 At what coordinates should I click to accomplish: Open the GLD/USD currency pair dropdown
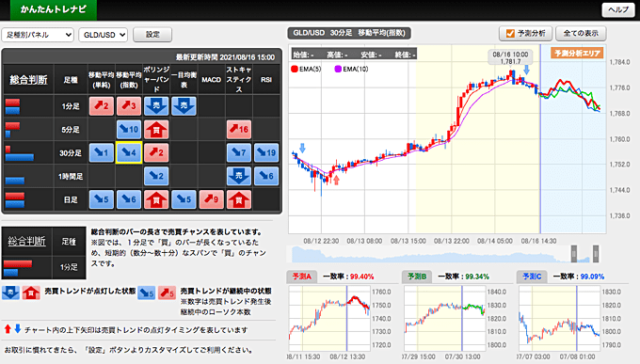tap(104, 35)
